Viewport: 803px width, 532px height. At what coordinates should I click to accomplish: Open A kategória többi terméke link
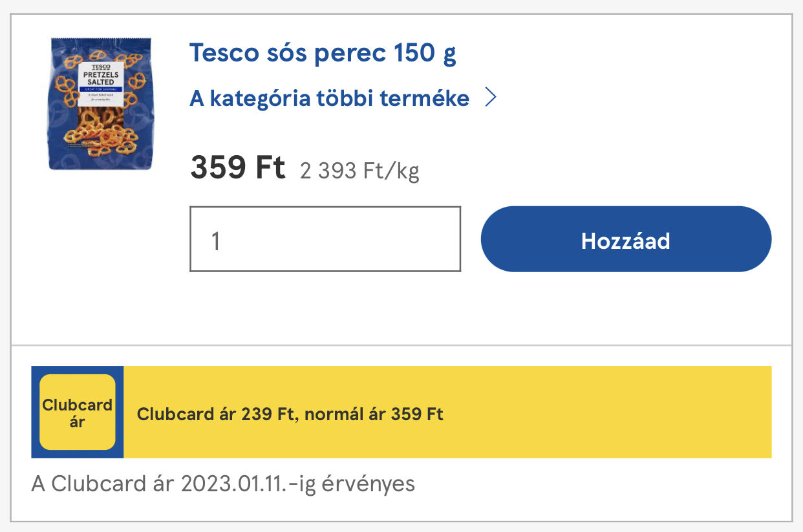click(x=329, y=99)
